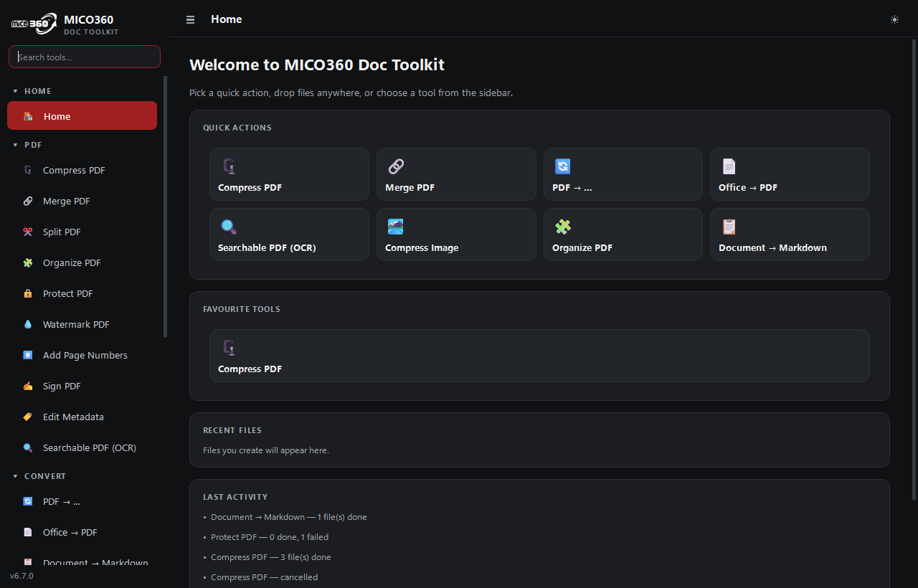Select Split PDF sidebar item

[x=82, y=232]
